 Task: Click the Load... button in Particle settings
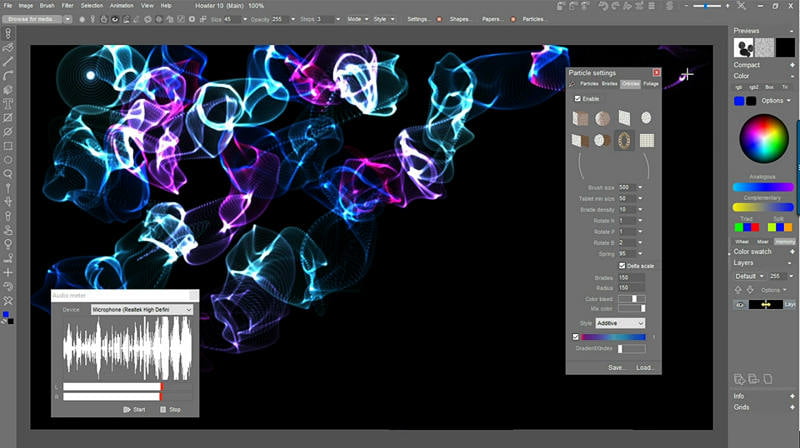coord(645,367)
